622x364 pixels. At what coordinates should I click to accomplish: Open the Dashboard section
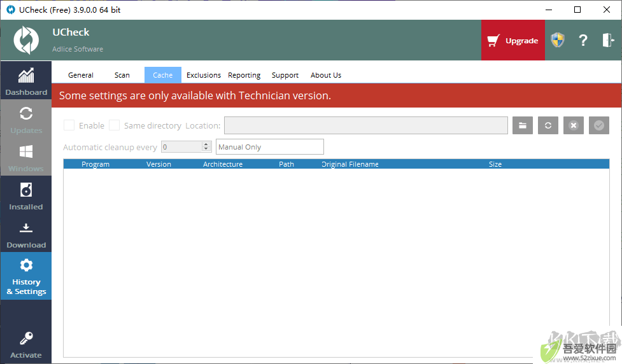point(26,80)
